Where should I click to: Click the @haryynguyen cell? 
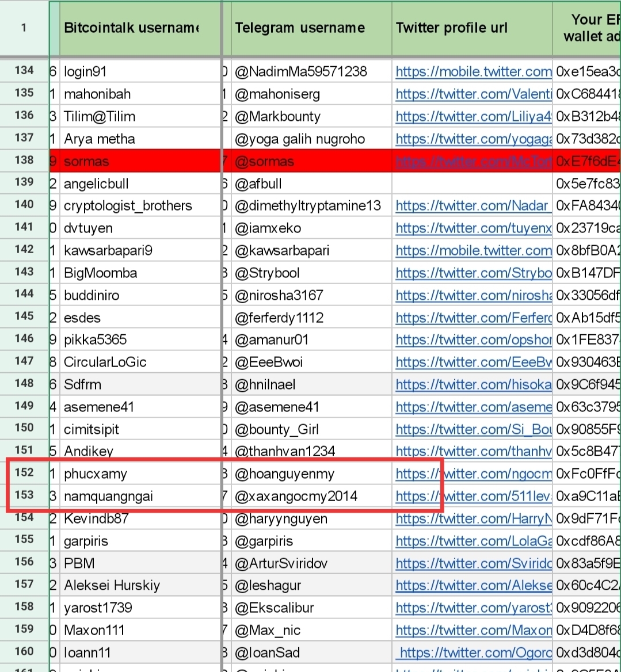311,518
